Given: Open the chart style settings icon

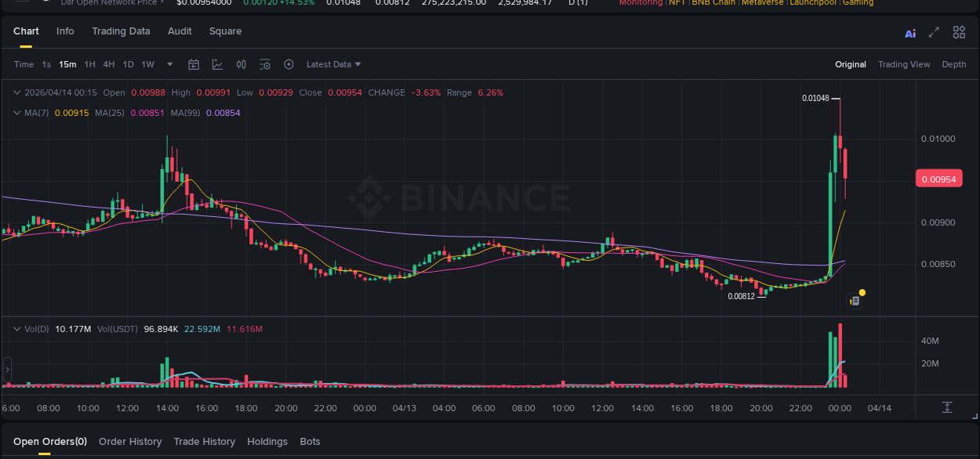Looking at the screenshot, I should click(241, 64).
